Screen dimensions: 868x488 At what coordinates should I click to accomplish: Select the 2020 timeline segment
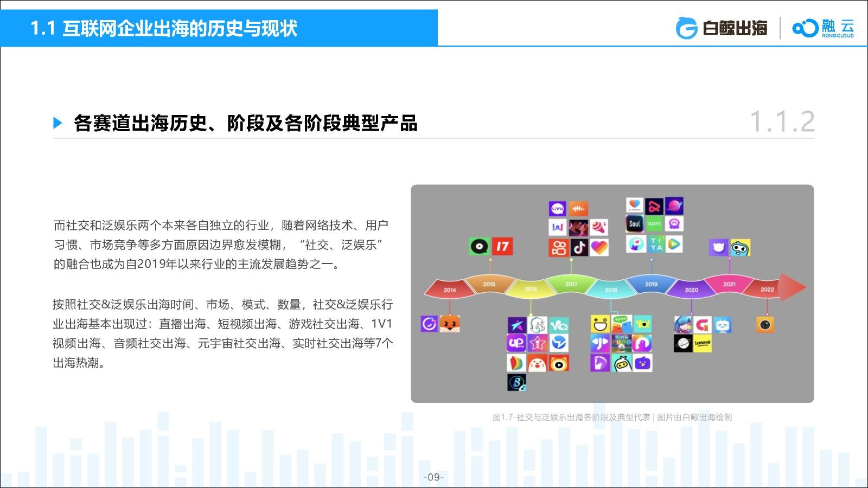point(691,289)
